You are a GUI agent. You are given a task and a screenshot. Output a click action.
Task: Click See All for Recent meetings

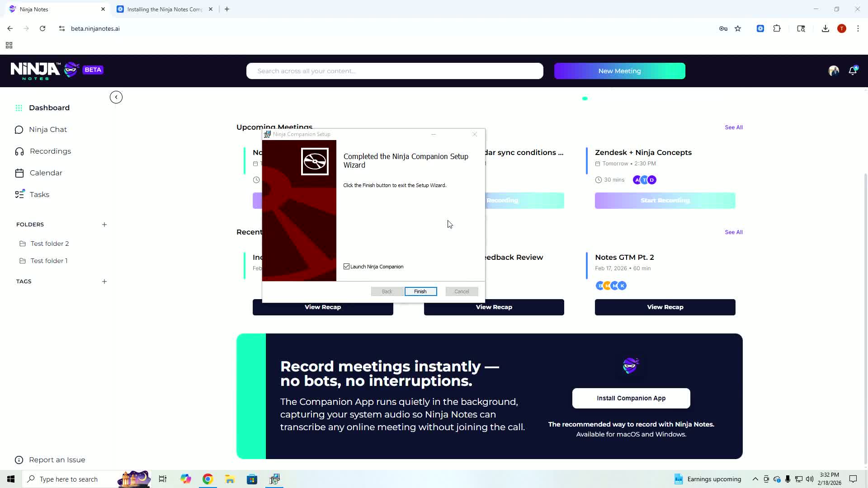click(x=734, y=232)
